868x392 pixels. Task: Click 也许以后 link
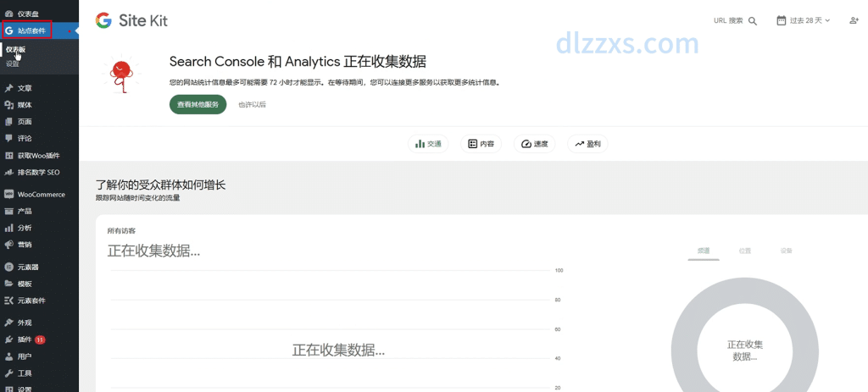(253, 104)
